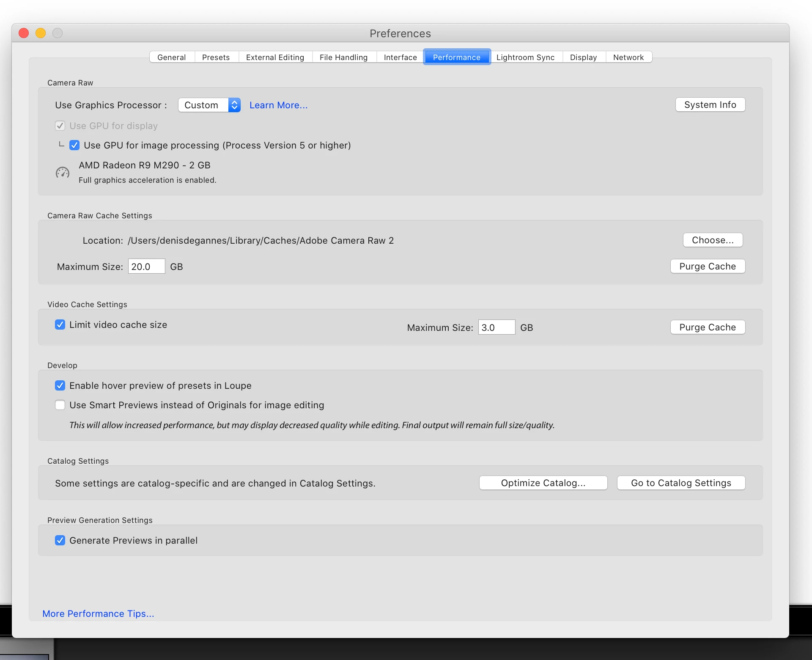Click Choose to set cache location
Screen dimensions: 812x660
(x=713, y=240)
